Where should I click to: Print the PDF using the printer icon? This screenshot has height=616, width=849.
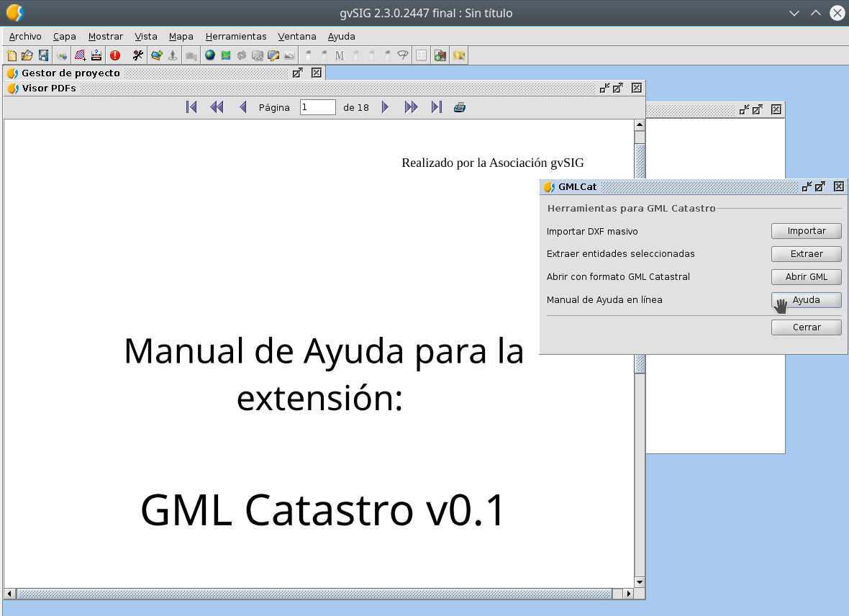click(x=460, y=107)
